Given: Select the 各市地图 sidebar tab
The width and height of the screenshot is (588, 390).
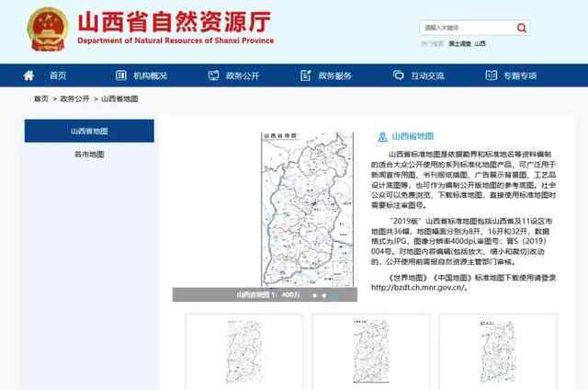Looking at the screenshot, I should pyautogui.click(x=89, y=155).
